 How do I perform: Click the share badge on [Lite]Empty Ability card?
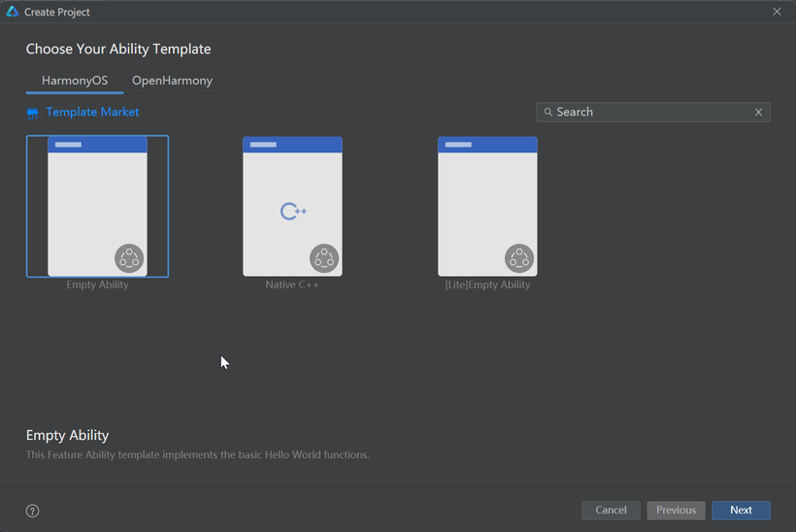point(518,258)
